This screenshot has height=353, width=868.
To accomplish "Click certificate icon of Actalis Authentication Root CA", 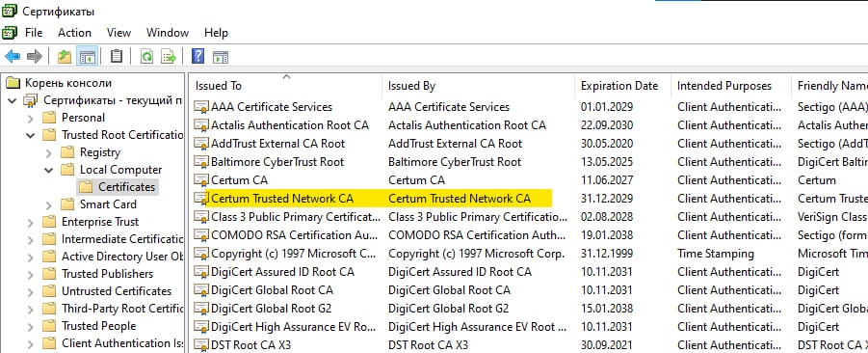I will click(x=201, y=125).
